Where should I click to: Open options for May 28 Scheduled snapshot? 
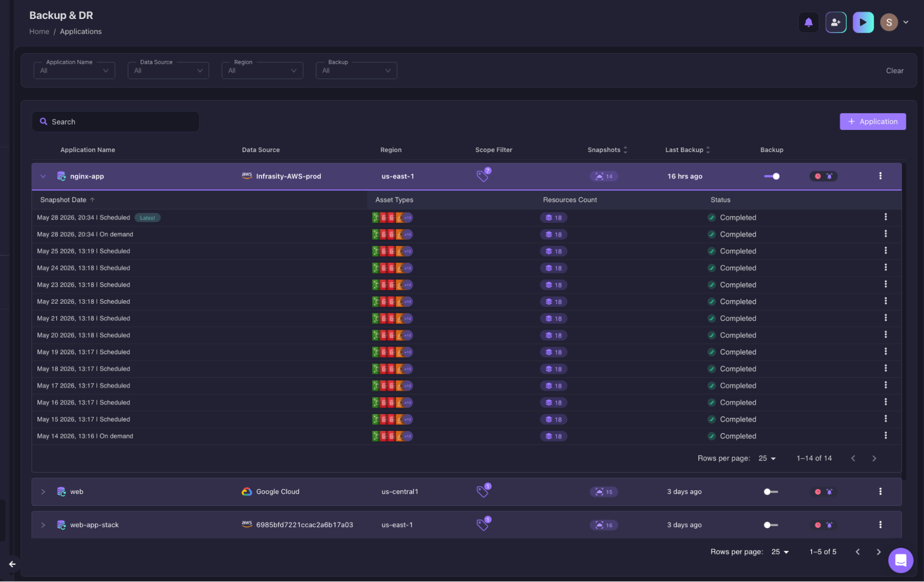886,217
